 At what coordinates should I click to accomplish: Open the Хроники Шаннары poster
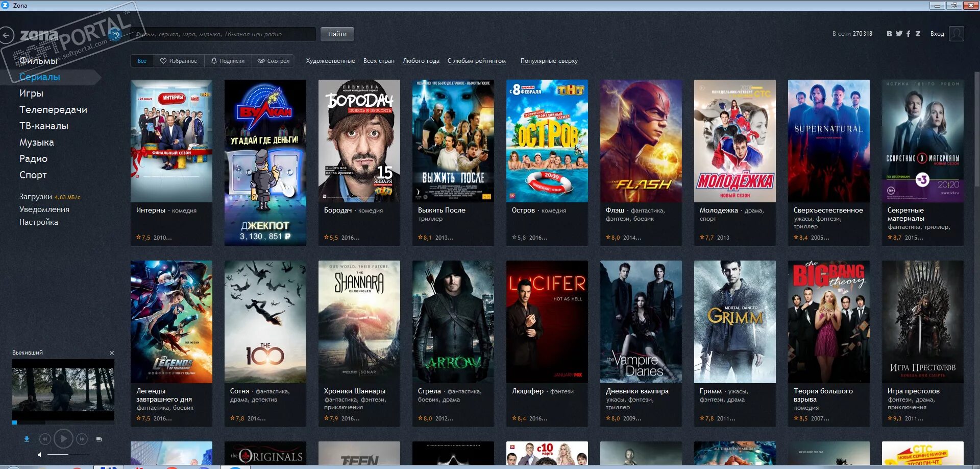pyautogui.click(x=359, y=322)
